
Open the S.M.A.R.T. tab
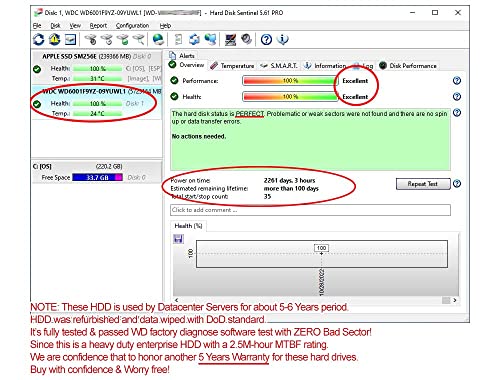click(279, 66)
